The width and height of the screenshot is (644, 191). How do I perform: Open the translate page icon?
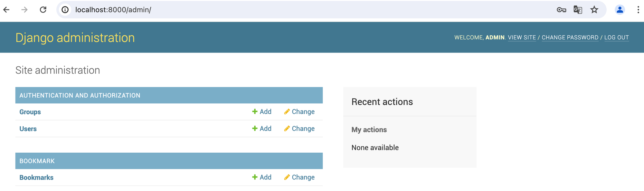pos(578,10)
